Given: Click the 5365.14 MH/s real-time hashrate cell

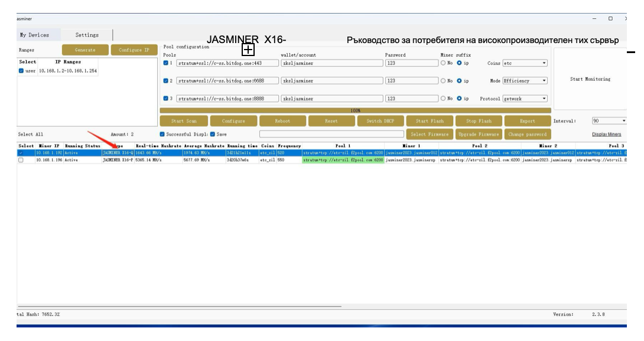Looking at the screenshot, I should (158, 160).
